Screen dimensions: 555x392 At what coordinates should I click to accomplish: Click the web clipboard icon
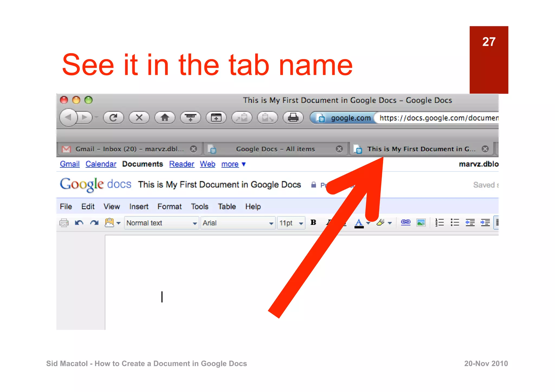point(109,223)
